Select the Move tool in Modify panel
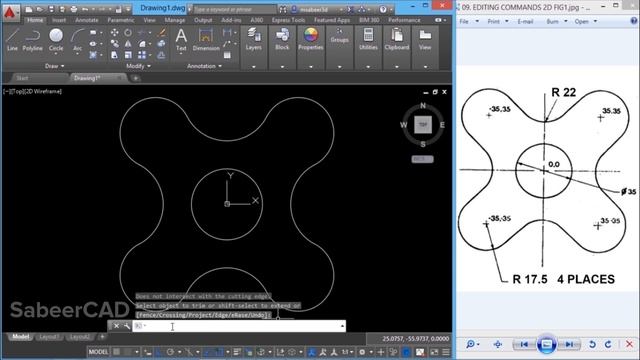This screenshot has height=360, width=640. click(114, 33)
